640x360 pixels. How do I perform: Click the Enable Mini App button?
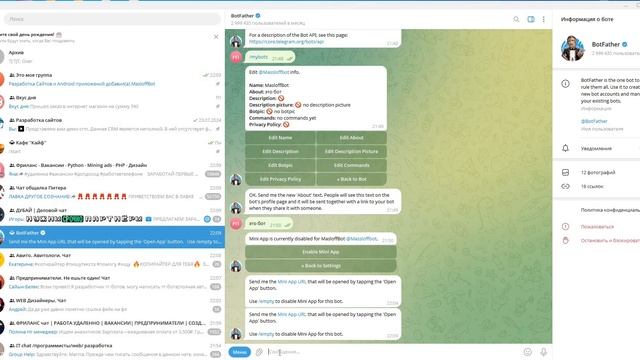tap(320, 252)
